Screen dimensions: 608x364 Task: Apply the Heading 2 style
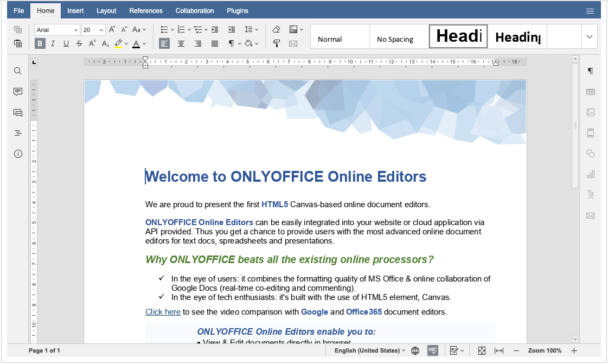[517, 36]
